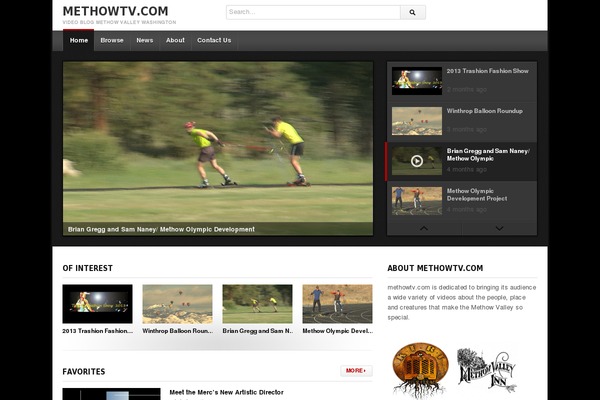Open the About page

point(175,40)
